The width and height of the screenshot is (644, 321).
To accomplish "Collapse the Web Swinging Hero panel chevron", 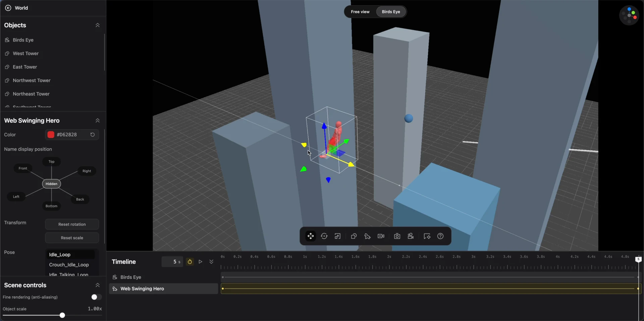I will (98, 120).
